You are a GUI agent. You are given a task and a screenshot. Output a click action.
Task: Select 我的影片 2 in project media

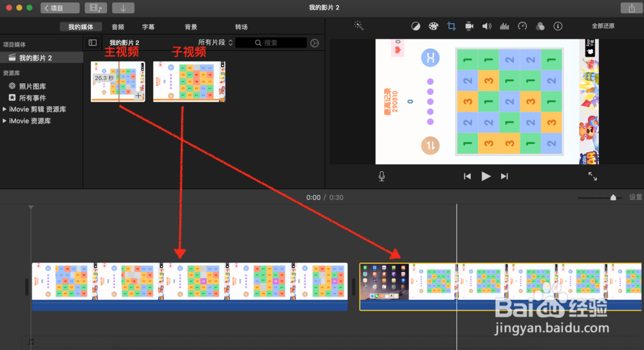pos(41,58)
